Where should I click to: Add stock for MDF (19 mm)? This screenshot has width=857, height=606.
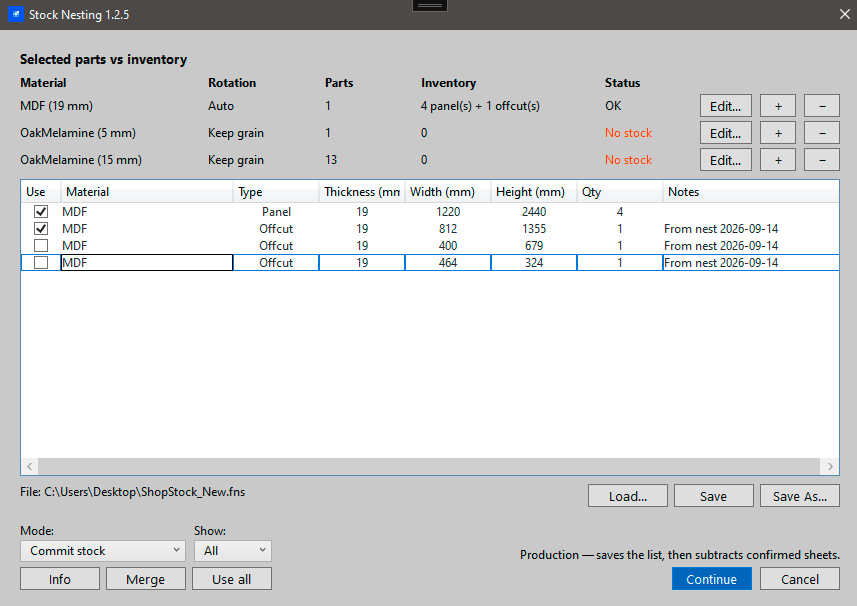coord(778,106)
